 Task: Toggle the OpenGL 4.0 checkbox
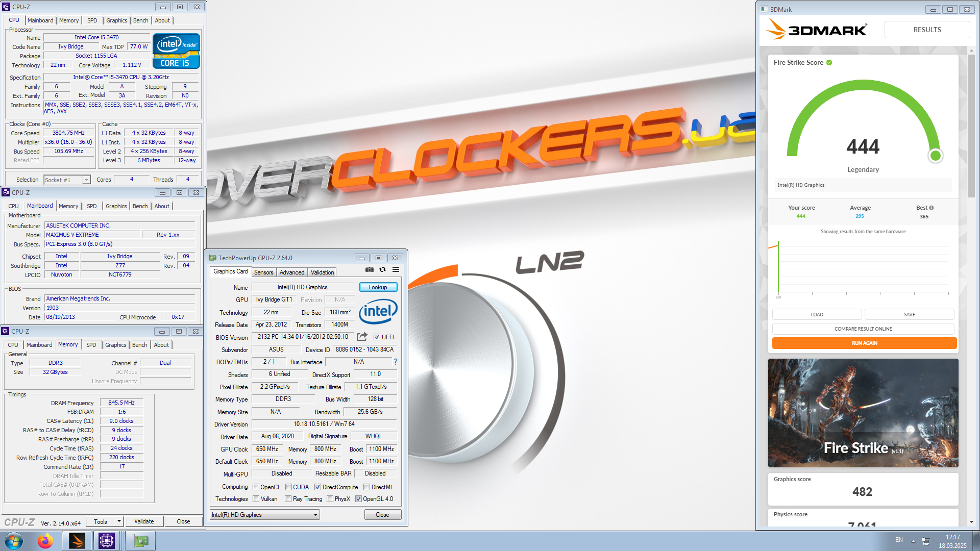point(358,499)
